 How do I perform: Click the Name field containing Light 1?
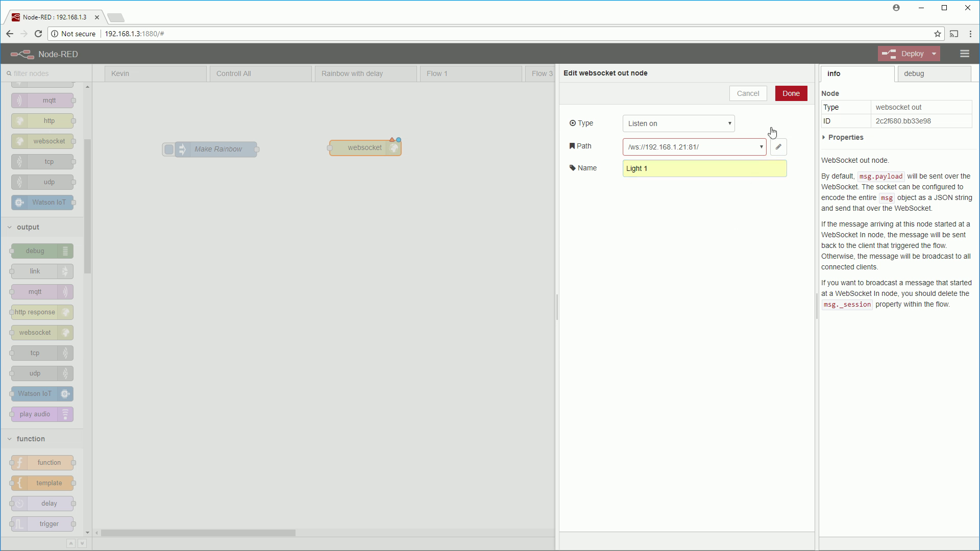tap(704, 168)
